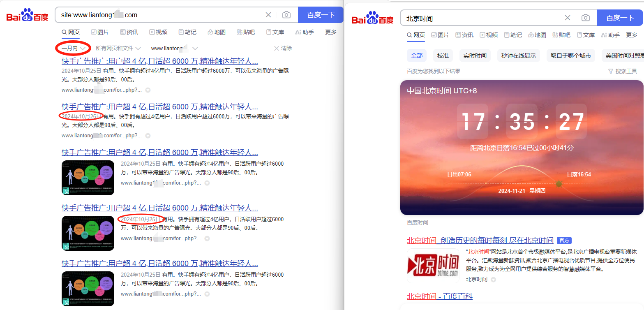Select the 全部 filter chip
This screenshot has height=310, width=644.
[417, 56]
